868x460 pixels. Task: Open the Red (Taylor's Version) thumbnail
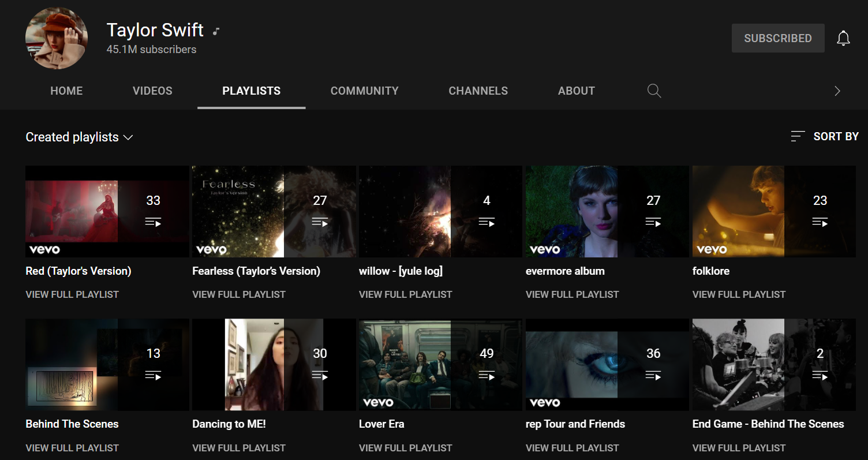pyautogui.click(x=107, y=211)
